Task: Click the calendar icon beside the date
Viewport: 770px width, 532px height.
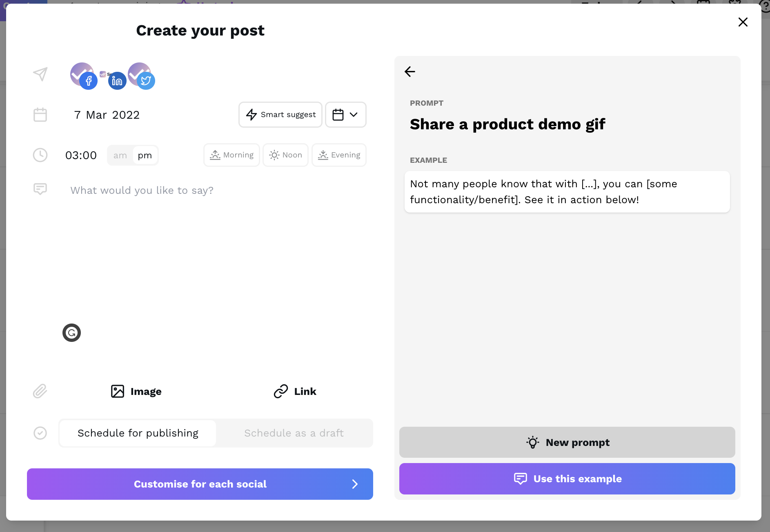Action: click(40, 115)
